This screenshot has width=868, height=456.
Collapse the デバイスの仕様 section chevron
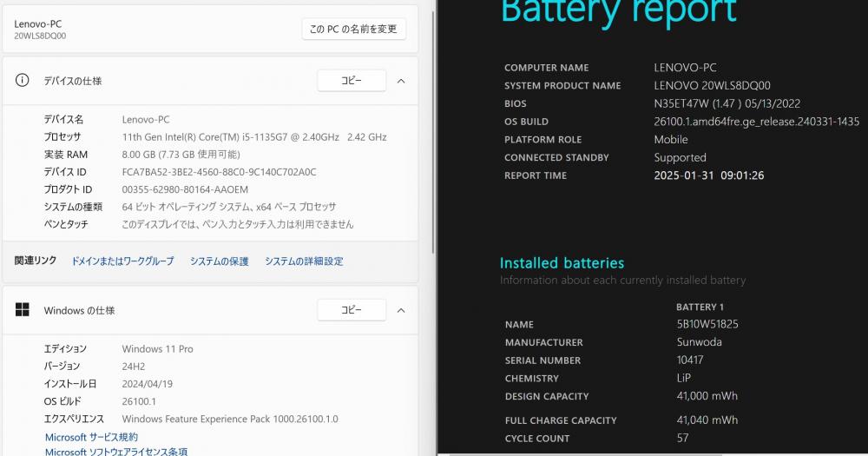(401, 81)
